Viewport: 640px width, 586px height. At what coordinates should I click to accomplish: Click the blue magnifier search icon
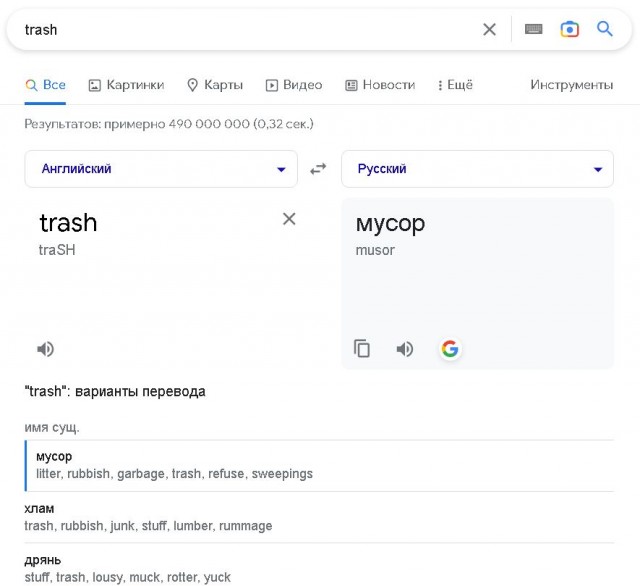604,29
